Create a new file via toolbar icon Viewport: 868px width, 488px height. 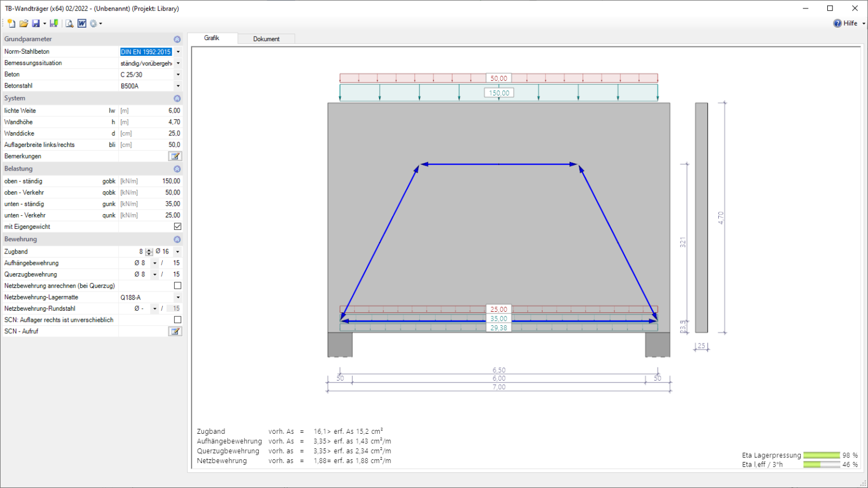(11, 23)
